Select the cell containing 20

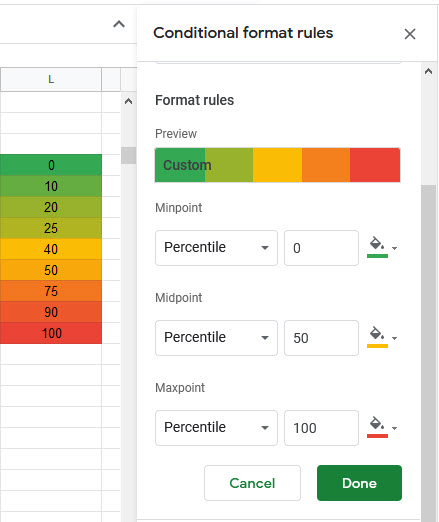click(51, 207)
